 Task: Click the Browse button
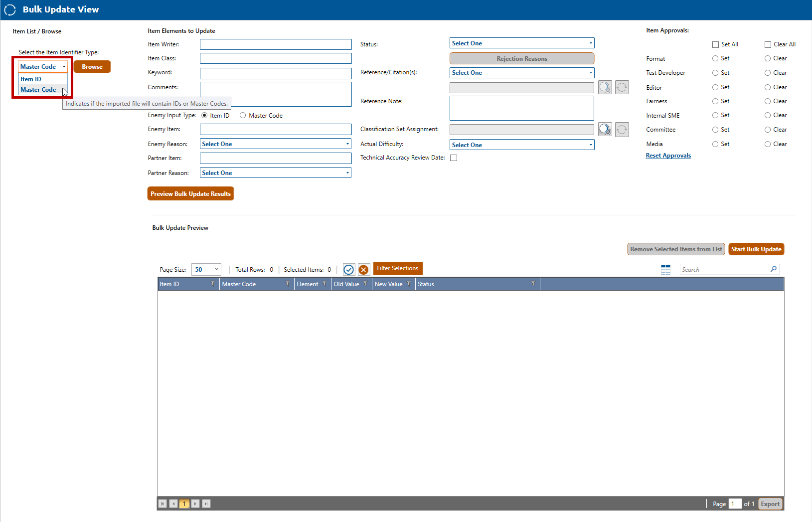click(92, 67)
